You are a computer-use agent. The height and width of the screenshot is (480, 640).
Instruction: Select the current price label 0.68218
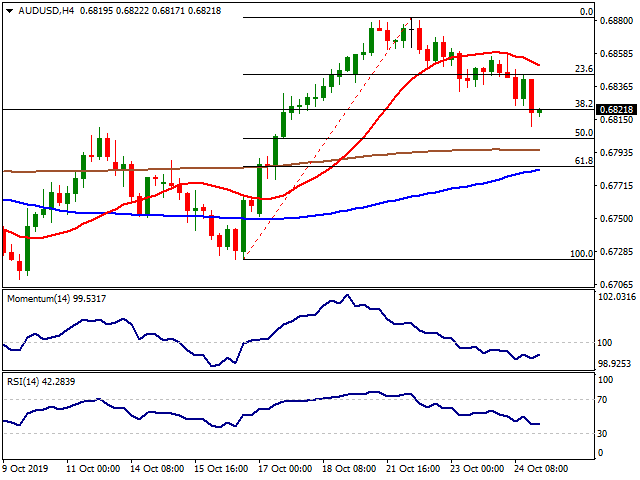[x=617, y=109]
